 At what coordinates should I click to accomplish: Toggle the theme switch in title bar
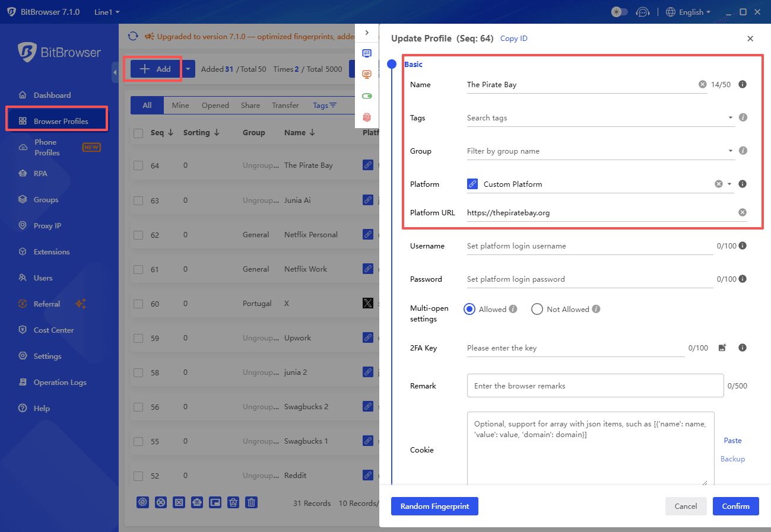(619, 12)
